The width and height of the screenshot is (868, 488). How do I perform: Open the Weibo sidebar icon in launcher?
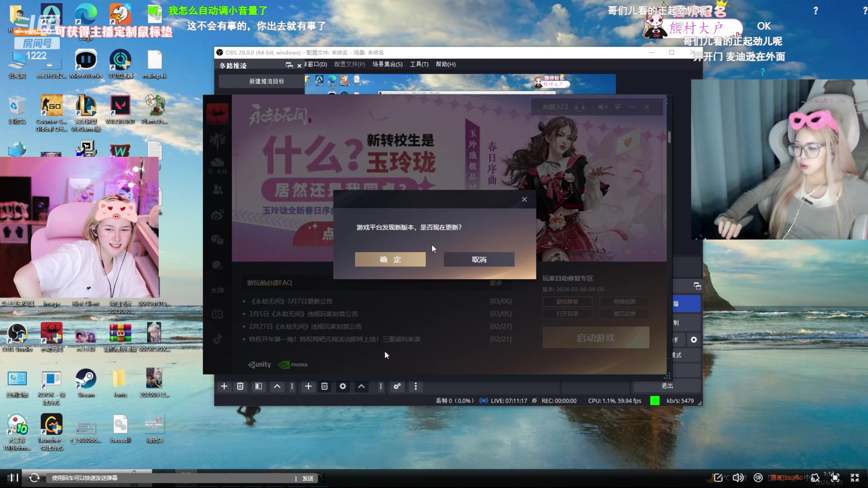[217, 215]
